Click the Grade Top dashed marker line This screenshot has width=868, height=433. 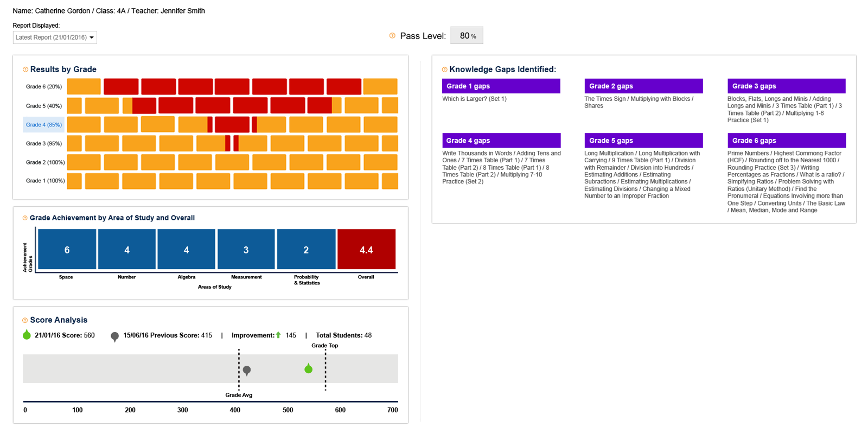click(325, 370)
